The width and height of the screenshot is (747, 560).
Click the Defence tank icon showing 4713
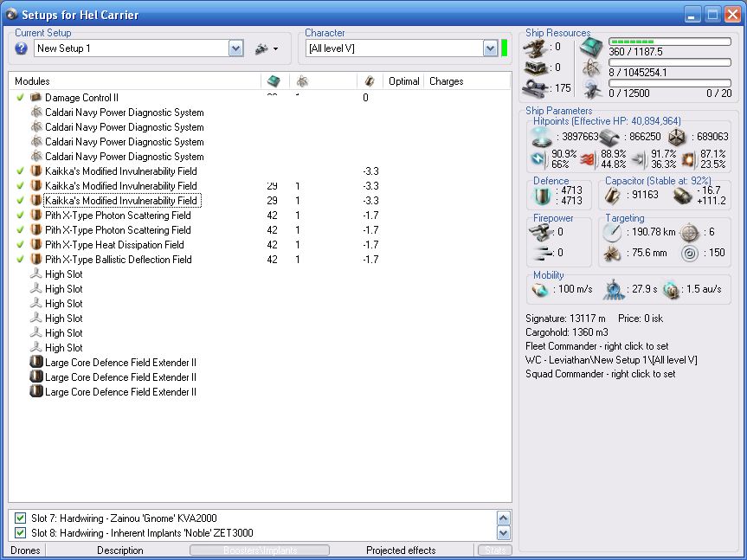542,196
